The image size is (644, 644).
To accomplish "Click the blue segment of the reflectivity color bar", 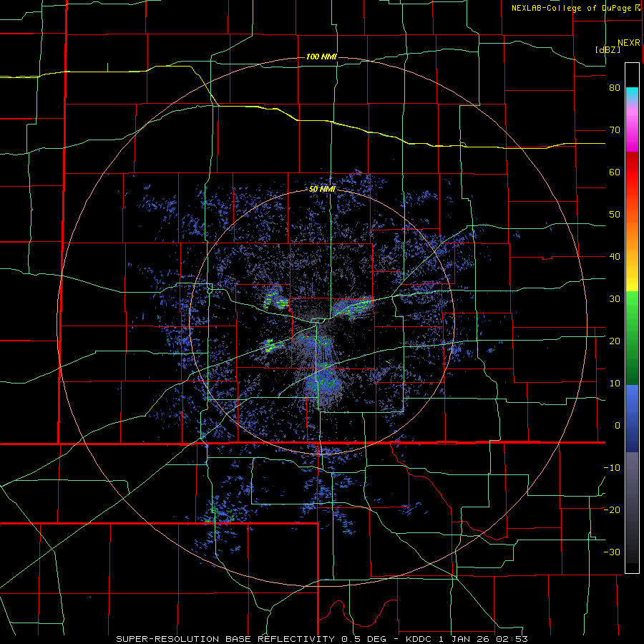I will (632, 418).
